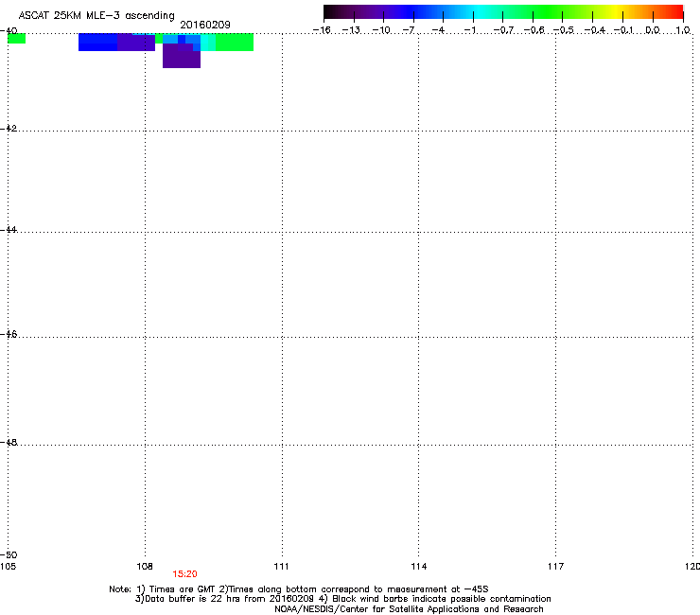Click the longitude label 114
This screenshot has width=700, height=615.
click(x=418, y=567)
